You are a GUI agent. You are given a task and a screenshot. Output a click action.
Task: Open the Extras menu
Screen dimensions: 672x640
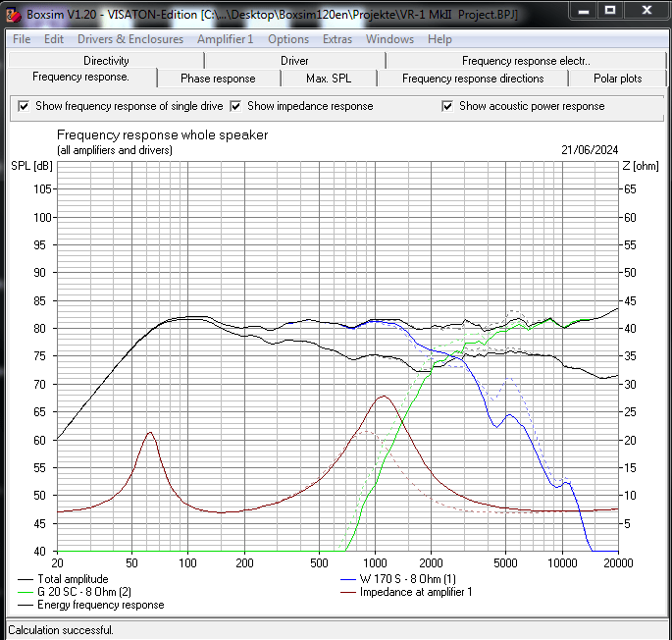tap(337, 39)
